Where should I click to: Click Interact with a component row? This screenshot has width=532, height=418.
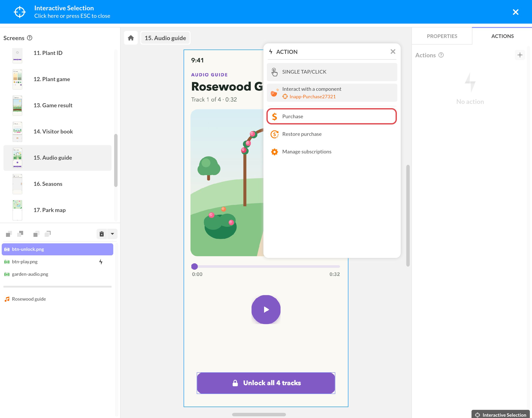coord(332,93)
